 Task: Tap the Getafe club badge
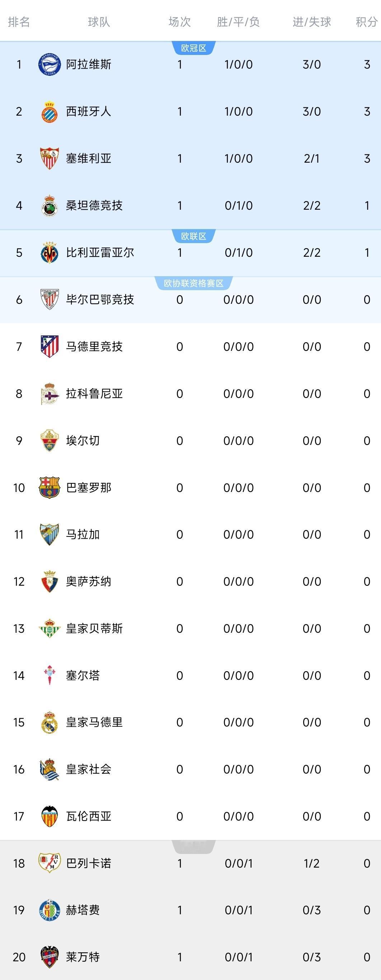point(50,910)
